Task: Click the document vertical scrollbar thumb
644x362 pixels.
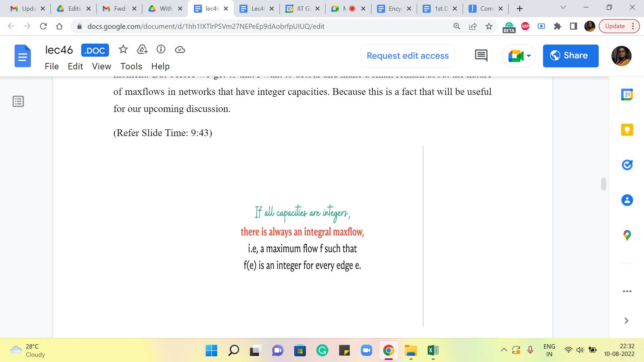Action: 603,184
